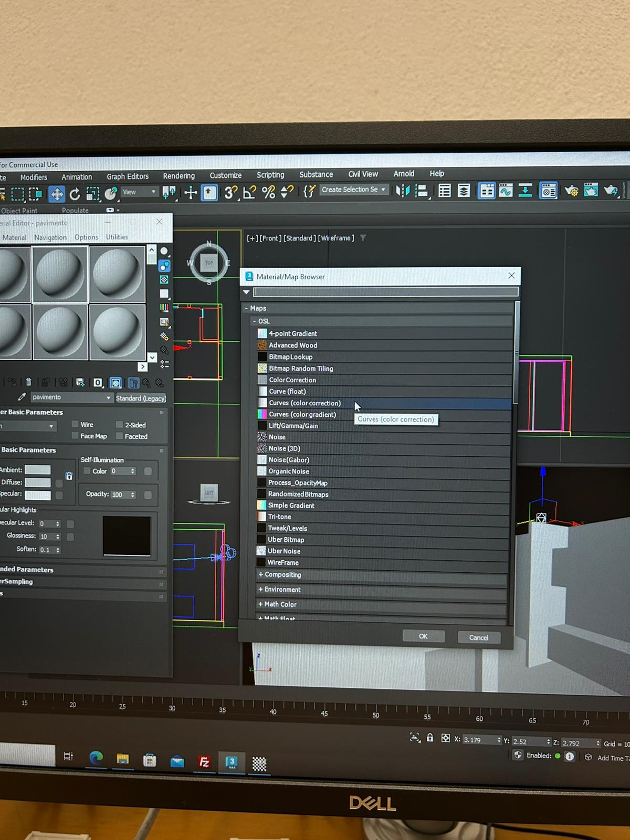The width and height of the screenshot is (630, 840).
Task: Click the Material/Map Browser search field
Action: click(386, 292)
